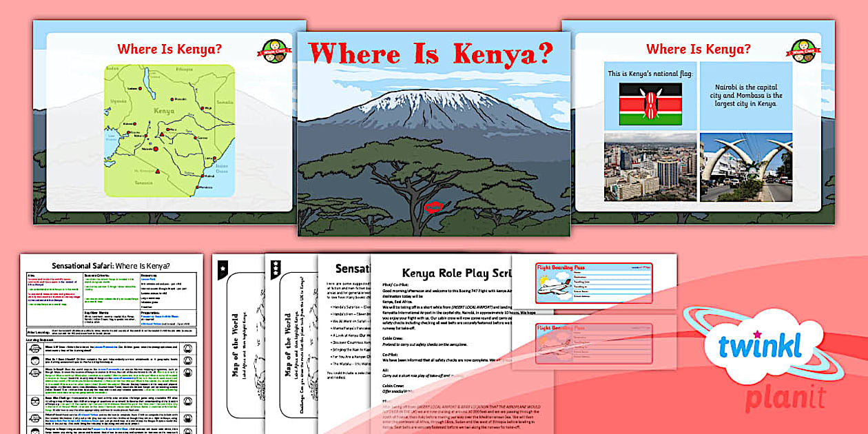This screenshot has height=434, width=868.
Task: Click the sun icon on the boarding pass illustration
Action: tap(544, 278)
